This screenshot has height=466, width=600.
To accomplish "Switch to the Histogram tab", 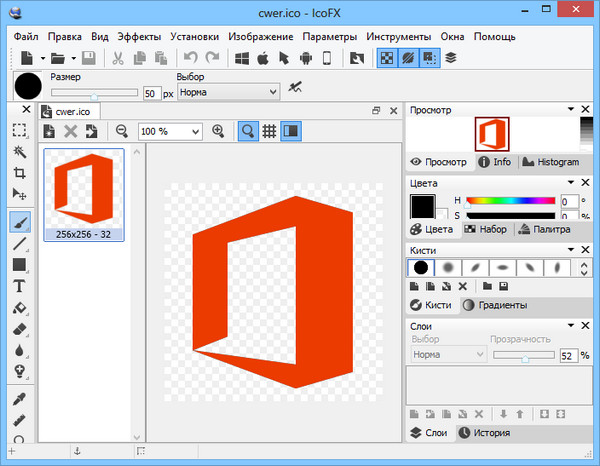I will coord(550,162).
